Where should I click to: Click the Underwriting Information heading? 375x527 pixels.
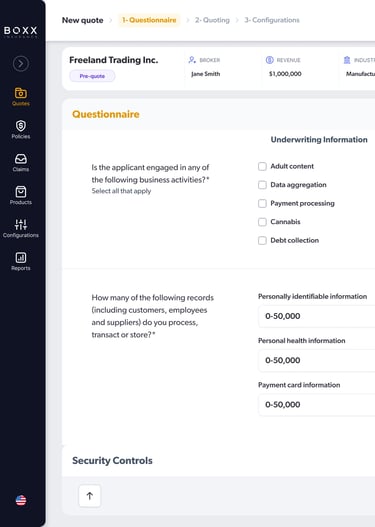coord(319,139)
